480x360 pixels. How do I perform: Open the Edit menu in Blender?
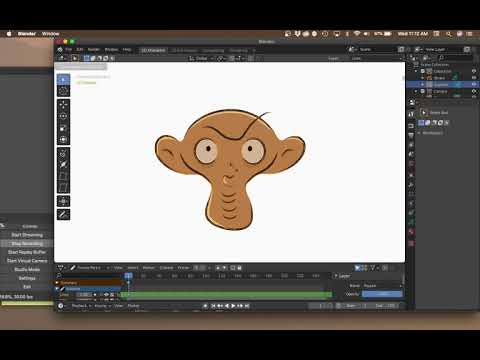coord(80,50)
